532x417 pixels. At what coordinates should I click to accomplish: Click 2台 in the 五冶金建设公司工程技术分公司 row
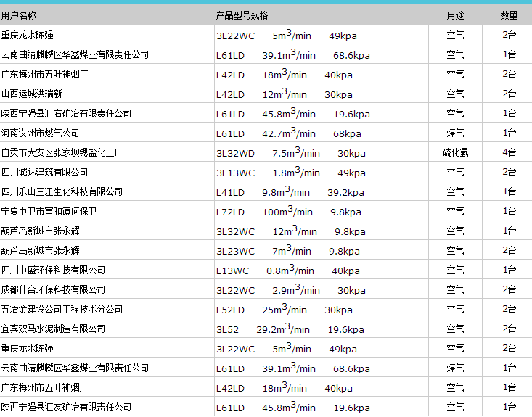coord(510,309)
